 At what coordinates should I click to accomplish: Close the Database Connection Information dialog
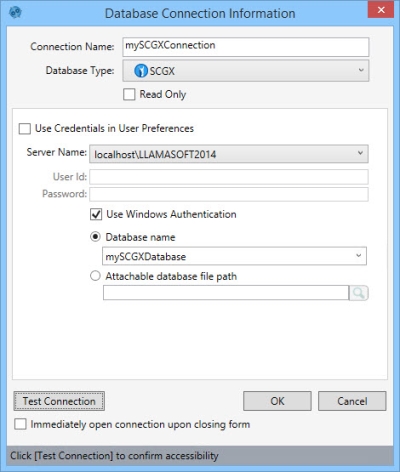pyautogui.click(x=381, y=10)
